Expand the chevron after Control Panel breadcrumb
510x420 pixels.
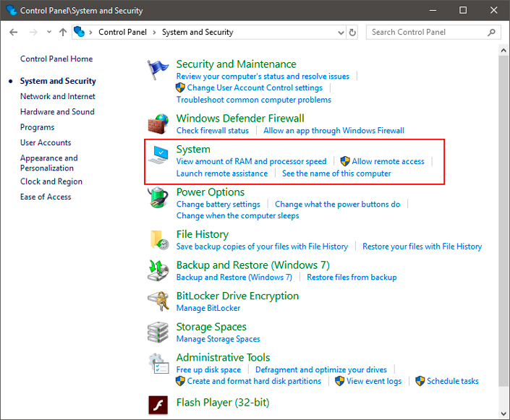pyautogui.click(x=155, y=33)
